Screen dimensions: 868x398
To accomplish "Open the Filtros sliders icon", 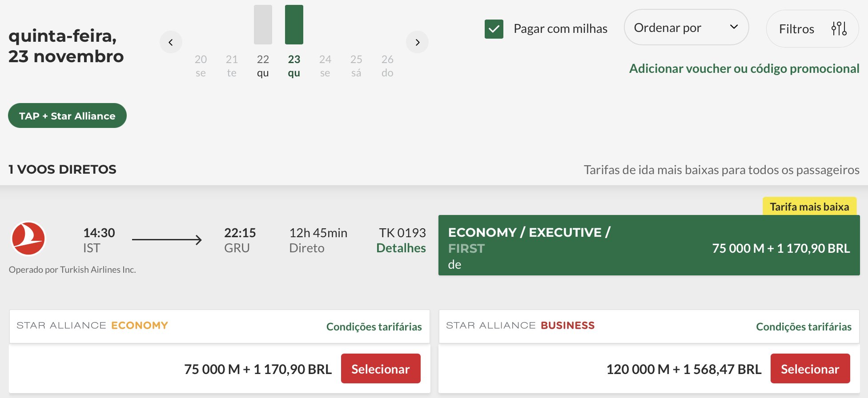I will 839,29.
